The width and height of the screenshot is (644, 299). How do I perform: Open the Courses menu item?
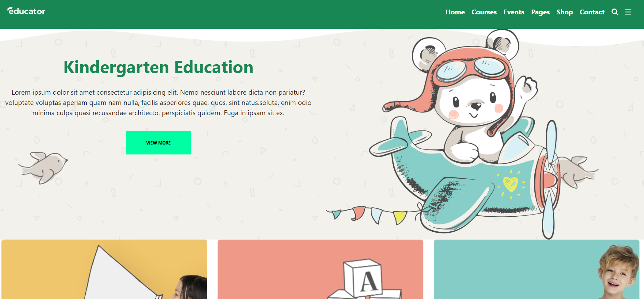tap(484, 12)
